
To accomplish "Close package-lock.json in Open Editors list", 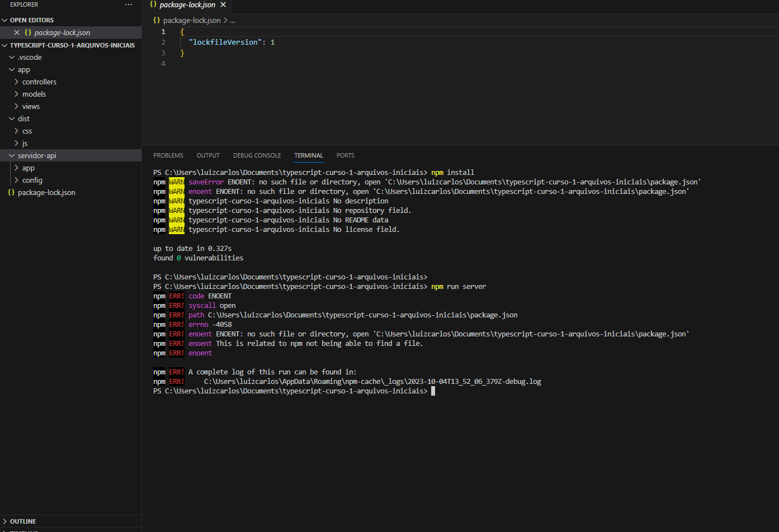I will 17,32.
